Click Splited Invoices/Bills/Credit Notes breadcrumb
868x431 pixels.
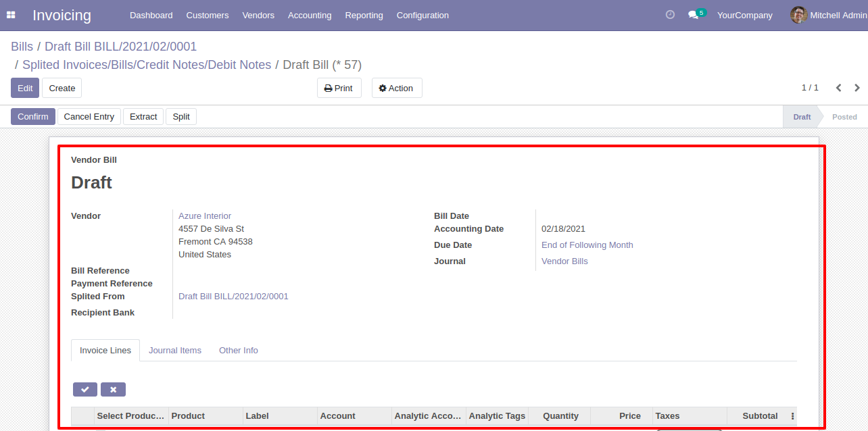pos(147,65)
